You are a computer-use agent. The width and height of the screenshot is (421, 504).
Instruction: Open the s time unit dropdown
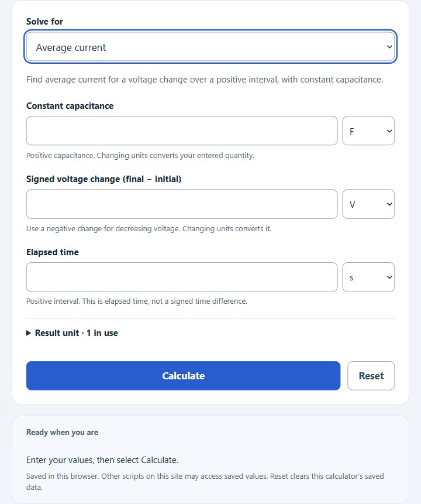coord(368,277)
